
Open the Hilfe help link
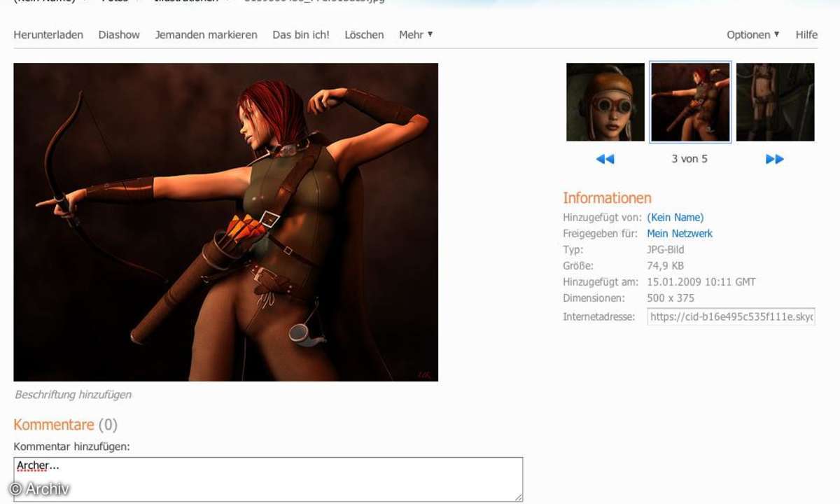806,34
